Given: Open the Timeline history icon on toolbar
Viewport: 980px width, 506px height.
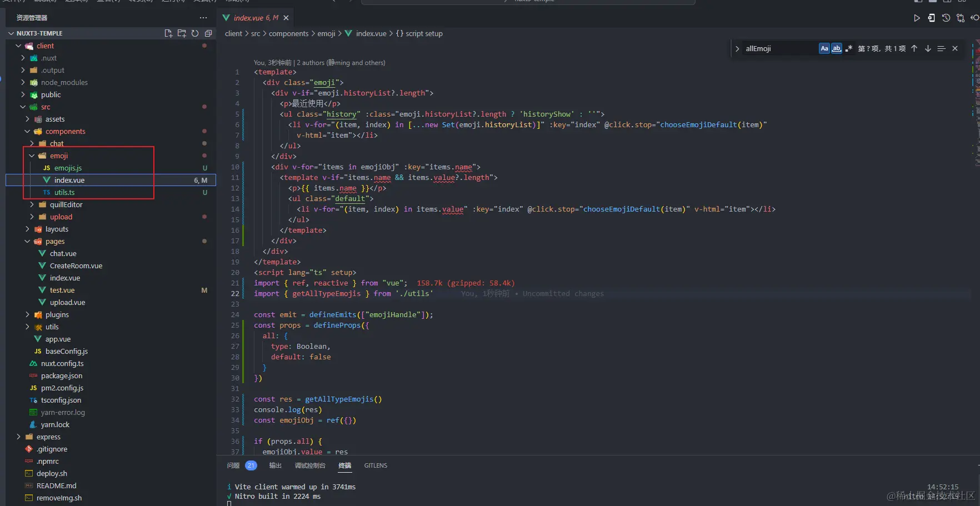Looking at the screenshot, I should 946,18.
